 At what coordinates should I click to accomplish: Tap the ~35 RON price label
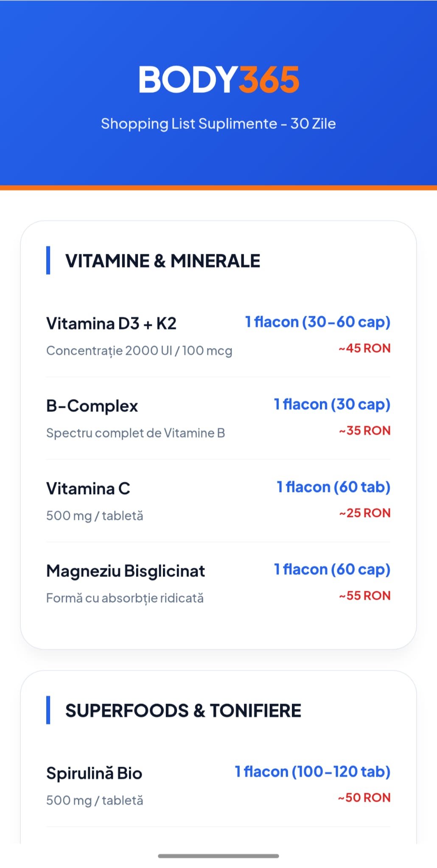(364, 431)
